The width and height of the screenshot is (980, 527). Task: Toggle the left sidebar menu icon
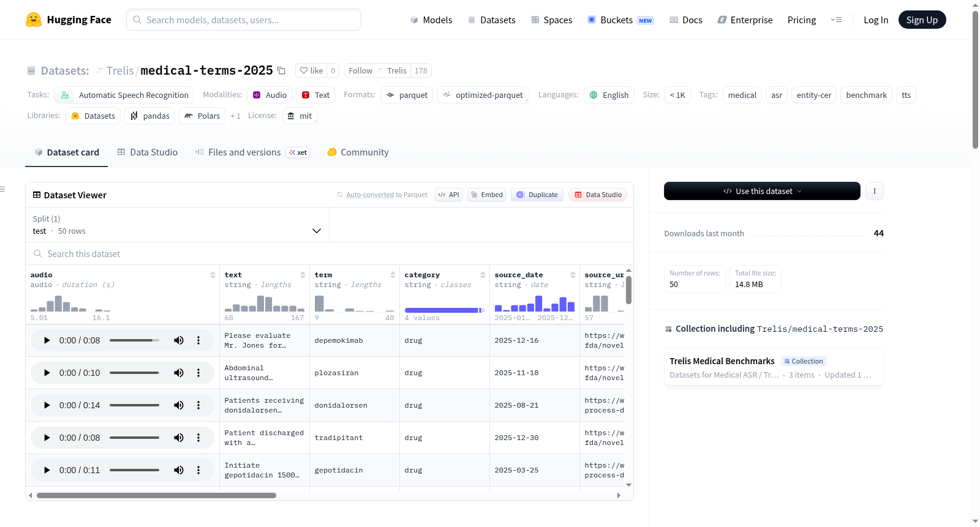2,189
